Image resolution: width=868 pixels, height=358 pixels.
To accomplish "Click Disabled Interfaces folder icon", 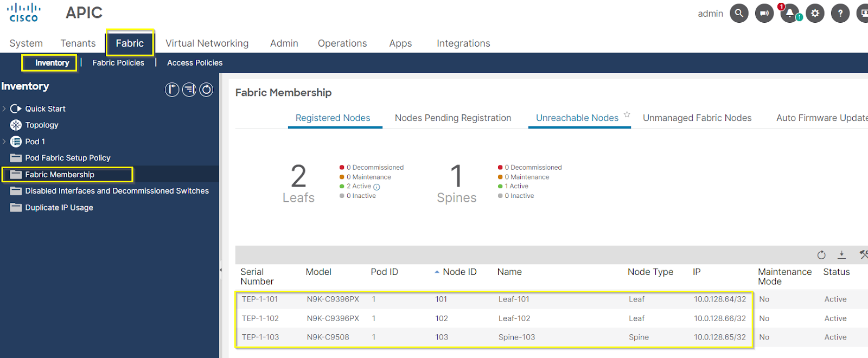I will click(x=16, y=191).
